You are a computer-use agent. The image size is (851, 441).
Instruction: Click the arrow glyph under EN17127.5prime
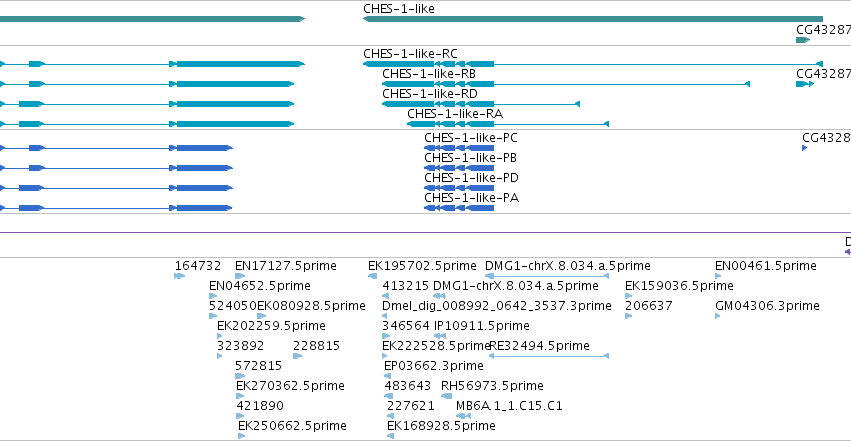[240, 276]
